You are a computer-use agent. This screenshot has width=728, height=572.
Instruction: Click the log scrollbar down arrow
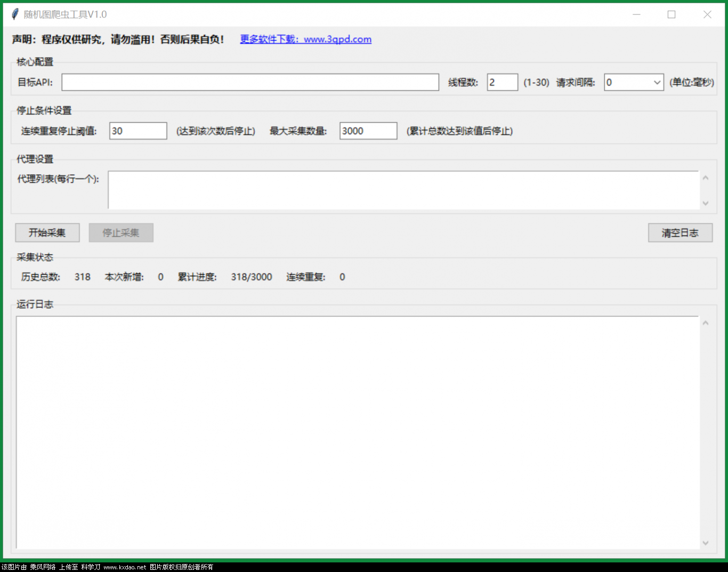click(706, 543)
